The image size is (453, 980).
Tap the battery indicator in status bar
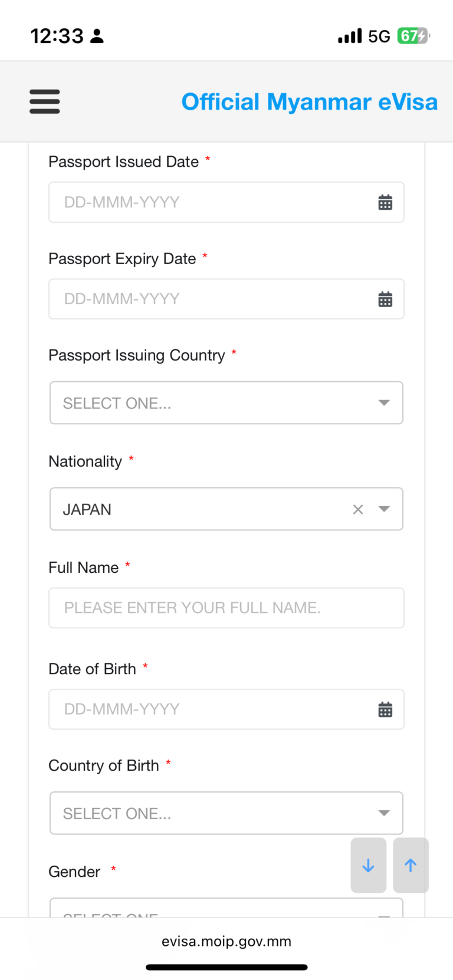pyautogui.click(x=413, y=36)
